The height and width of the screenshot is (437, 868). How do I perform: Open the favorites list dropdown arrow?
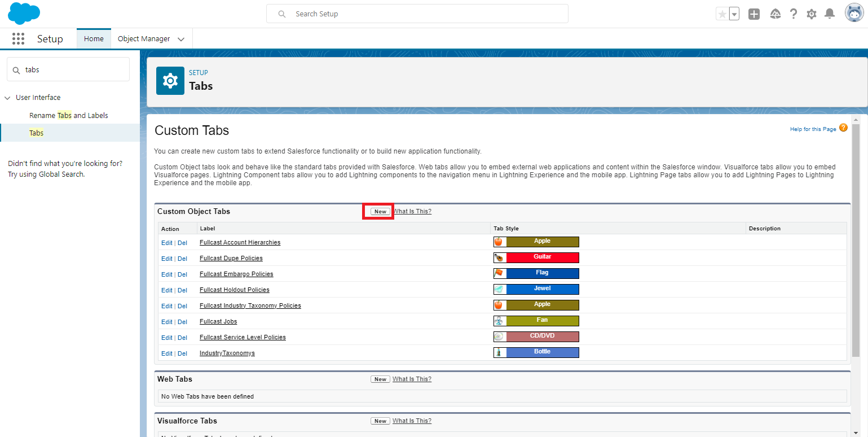pyautogui.click(x=734, y=14)
